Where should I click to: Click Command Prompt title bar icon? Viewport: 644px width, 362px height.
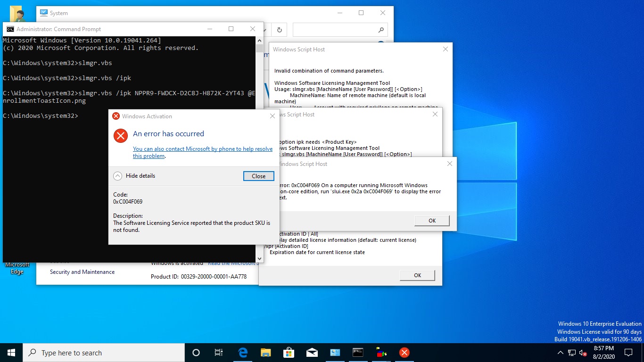[x=10, y=29]
